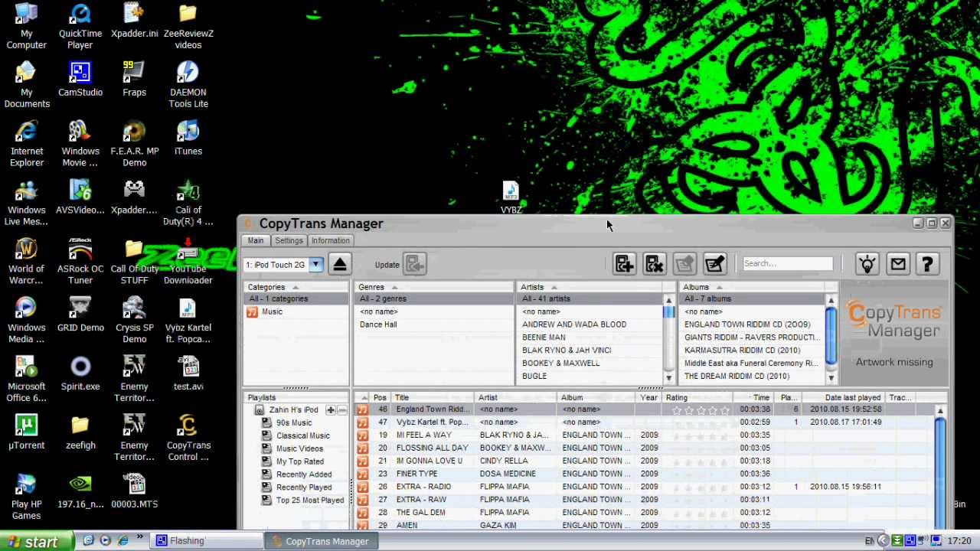The width and height of the screenshot is (980, 551).
Task: Sort by the Genres column header
Action: [434, 287]
